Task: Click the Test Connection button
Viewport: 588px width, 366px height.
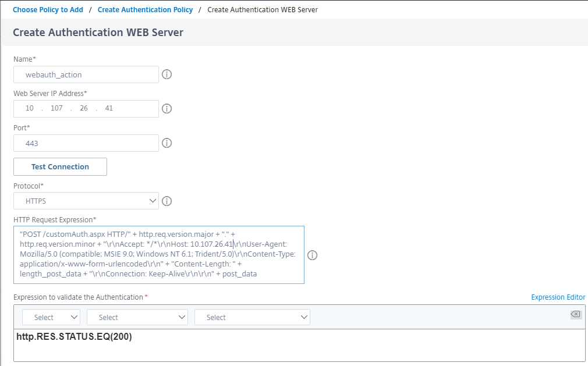Action: coord(60,166)
